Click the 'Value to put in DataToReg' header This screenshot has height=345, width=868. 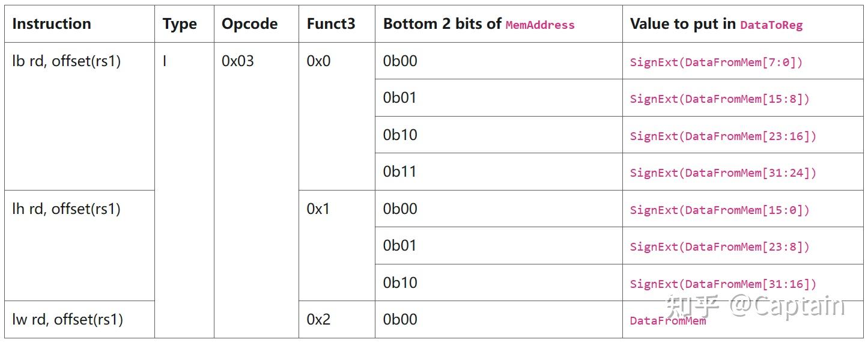(x=716, y=24)
